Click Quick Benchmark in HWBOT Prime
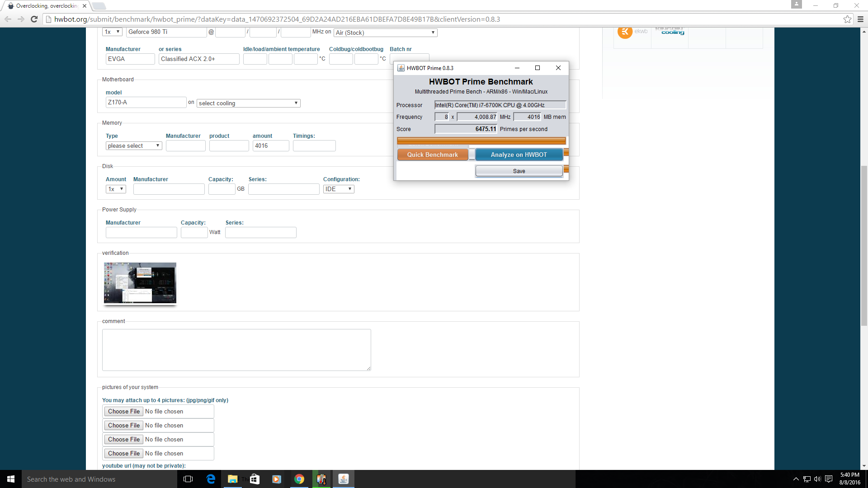 pos(433,155)
